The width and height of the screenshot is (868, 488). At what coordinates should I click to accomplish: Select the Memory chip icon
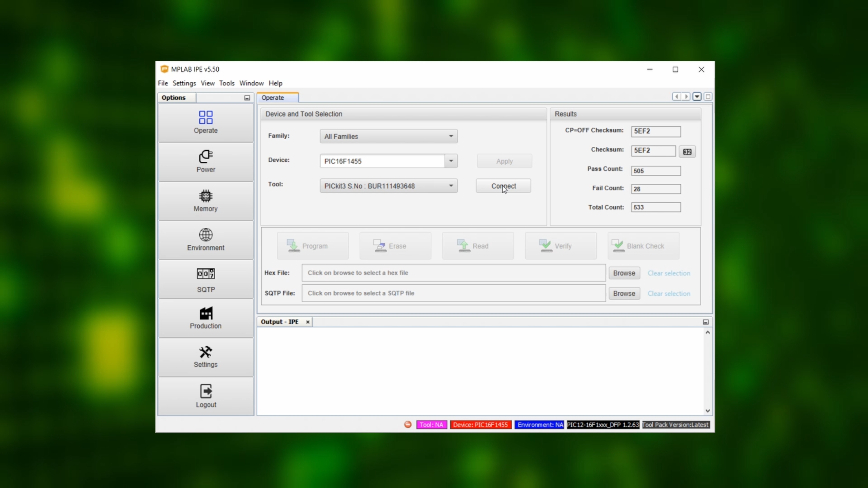(205, 196)
